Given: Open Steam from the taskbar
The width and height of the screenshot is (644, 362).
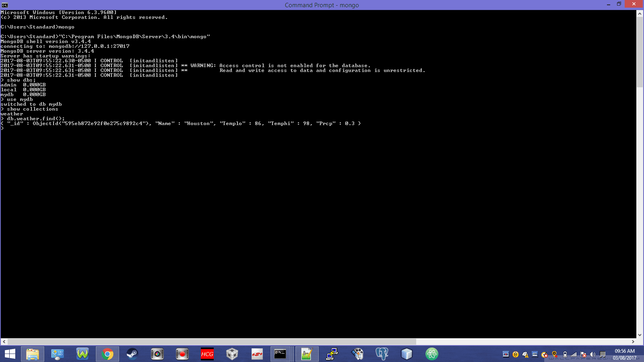Looking at the screenshot, I should tap(132, 354).
